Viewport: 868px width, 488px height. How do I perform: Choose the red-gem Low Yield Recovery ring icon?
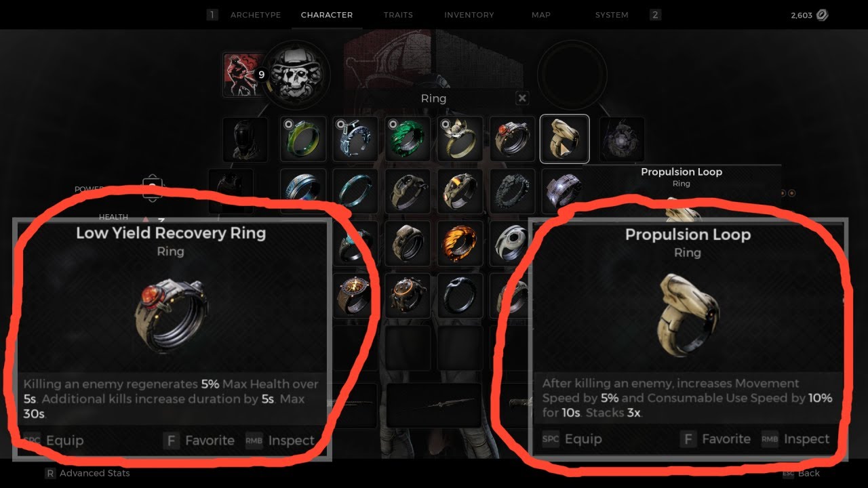tap(513, 139)
